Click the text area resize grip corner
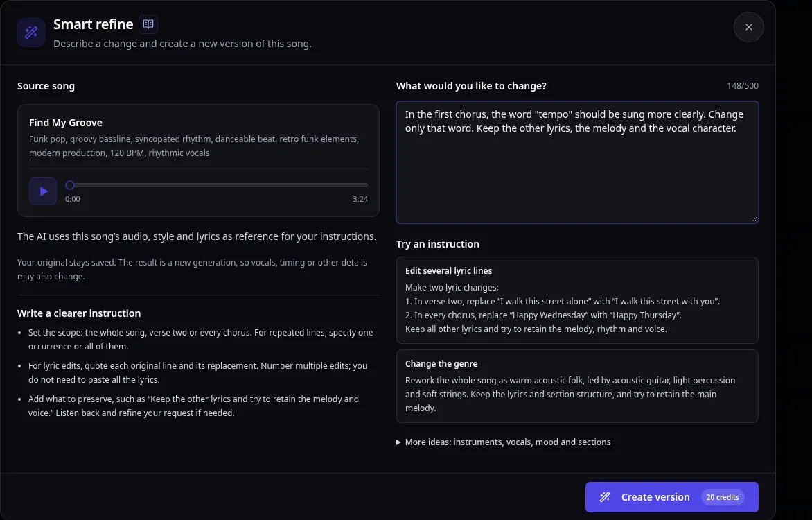Image resolution: width=812 pixels, height=520 pixels. coord(754,219)
